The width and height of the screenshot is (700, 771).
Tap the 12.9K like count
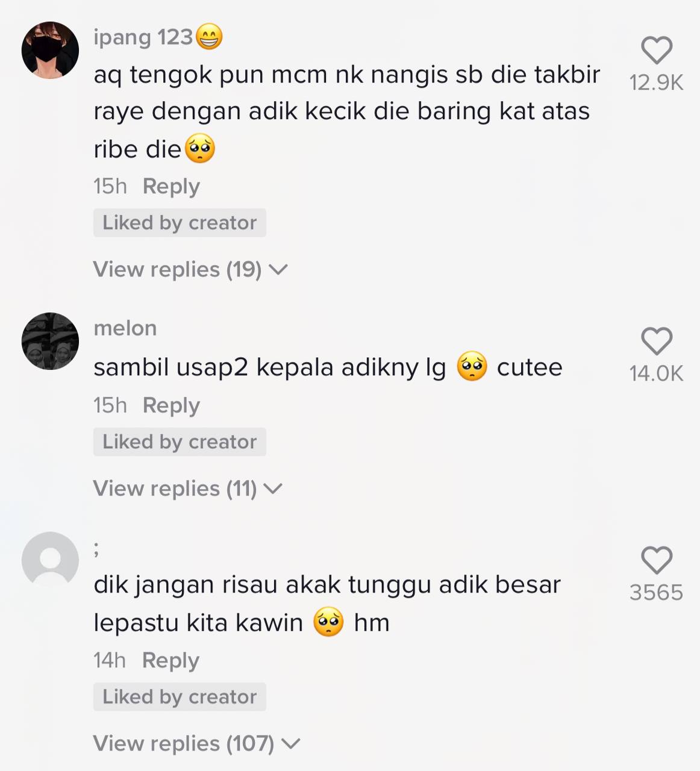[x=657, y=83]
